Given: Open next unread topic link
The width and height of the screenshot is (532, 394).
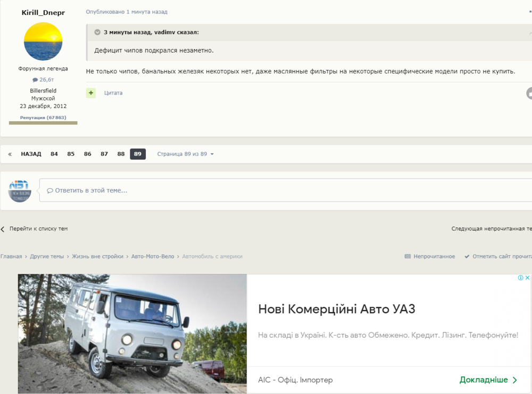Looking at the screenshot, I should (x=492, y=229).
